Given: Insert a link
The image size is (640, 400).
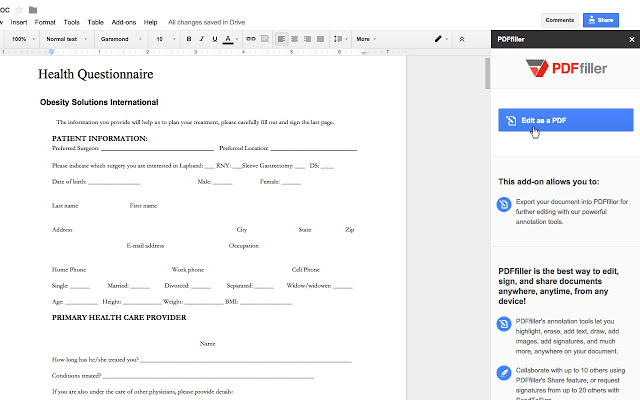Looking at the screenshot, I should pos(251,39).
